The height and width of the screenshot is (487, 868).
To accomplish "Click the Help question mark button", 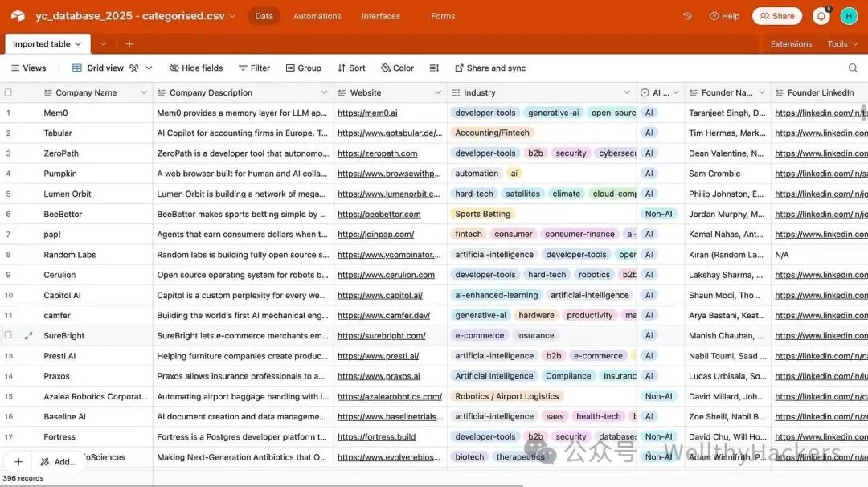I will point(725,16).
